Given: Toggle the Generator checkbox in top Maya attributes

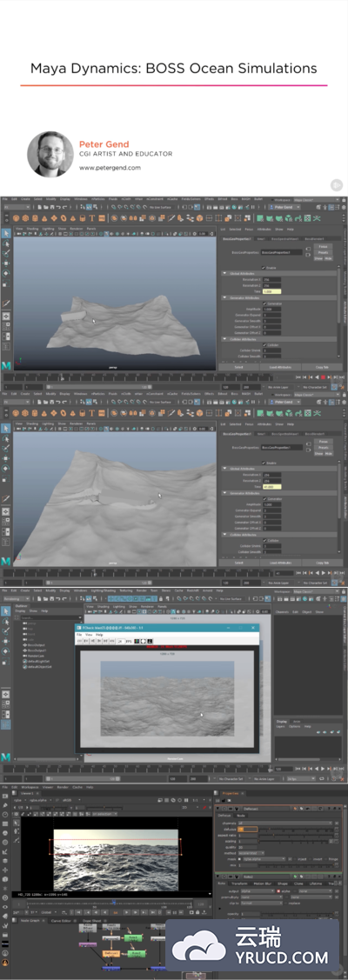Looking at the screenshot, I should (263, 303).
